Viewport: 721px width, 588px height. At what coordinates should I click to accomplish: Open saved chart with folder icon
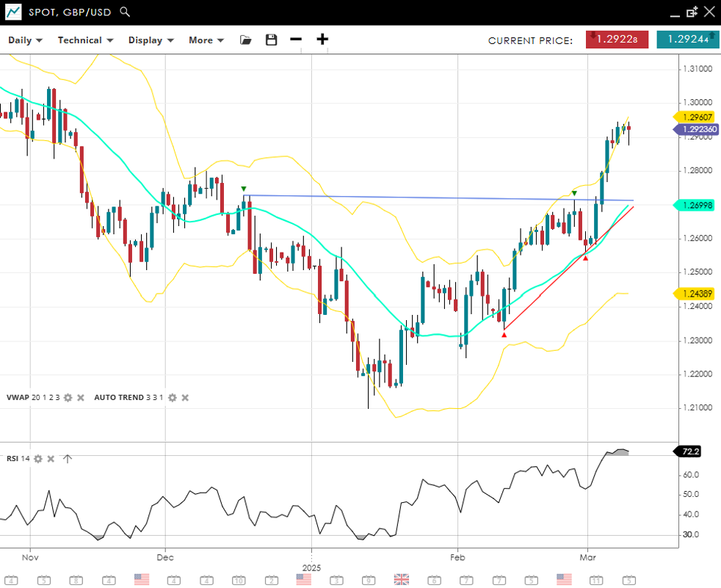[x=245, y=40]
